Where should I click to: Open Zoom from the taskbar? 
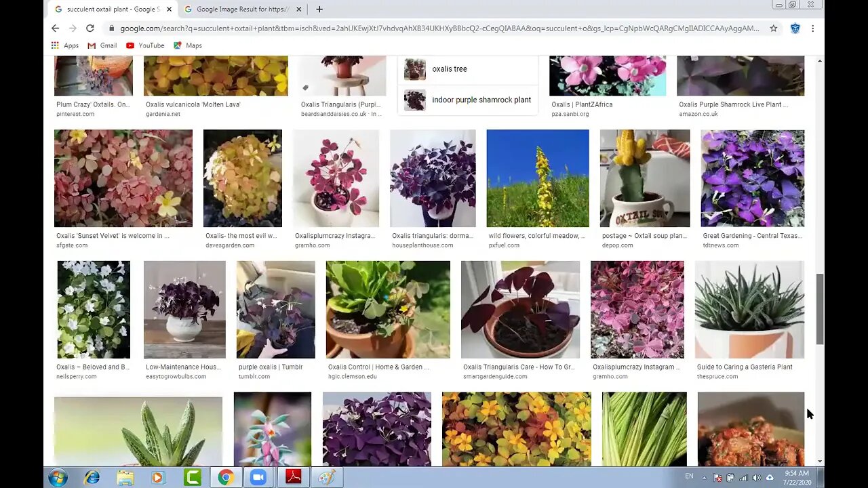coord(258,477)
